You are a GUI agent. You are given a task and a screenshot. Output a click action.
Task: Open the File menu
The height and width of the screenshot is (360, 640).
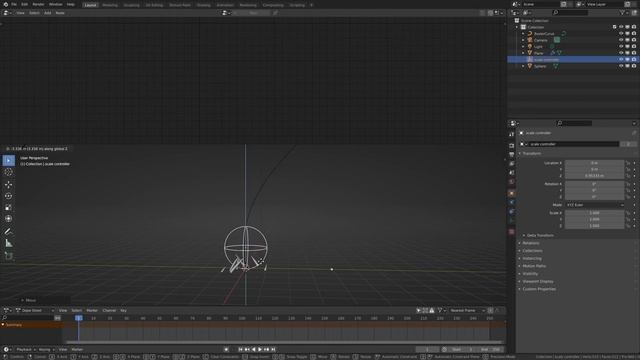pos(14,4)
